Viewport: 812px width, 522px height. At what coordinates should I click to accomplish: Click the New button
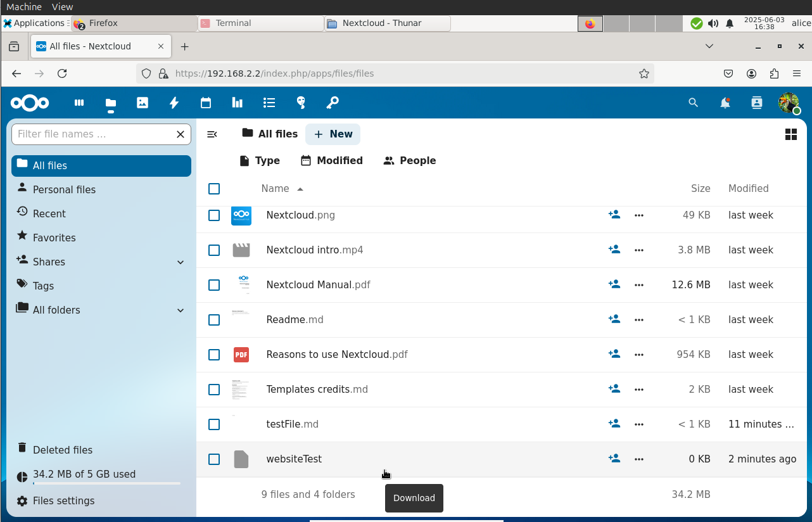(x=333, y=134)
